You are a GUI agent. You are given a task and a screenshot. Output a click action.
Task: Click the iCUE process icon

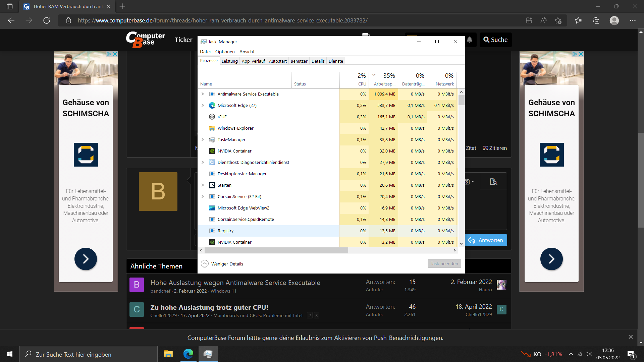(x=212, y=117)
